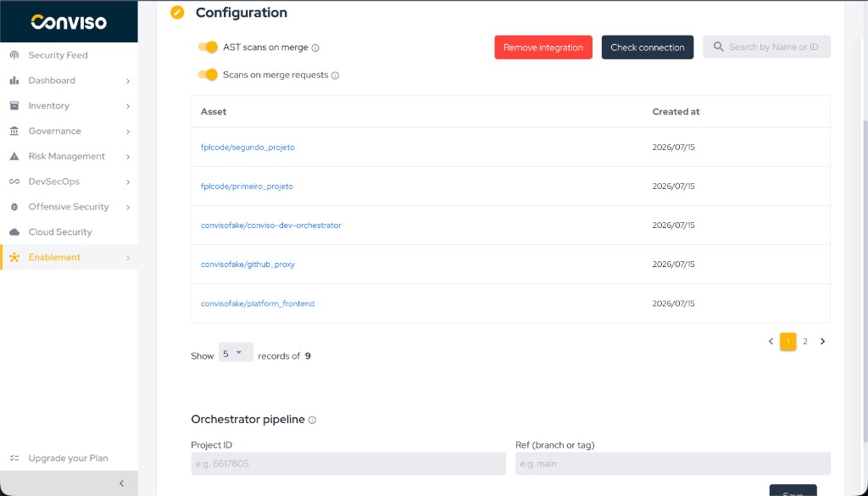Click the Upgrade your Plan checklist icon
This screenshot has height=496, width=868.
(x=14, y=459)
